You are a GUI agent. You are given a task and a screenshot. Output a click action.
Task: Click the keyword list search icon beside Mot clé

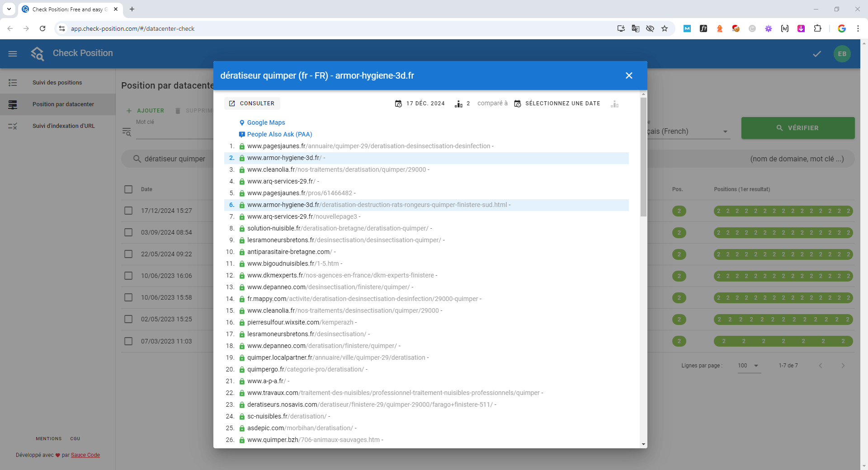(127, 132)
